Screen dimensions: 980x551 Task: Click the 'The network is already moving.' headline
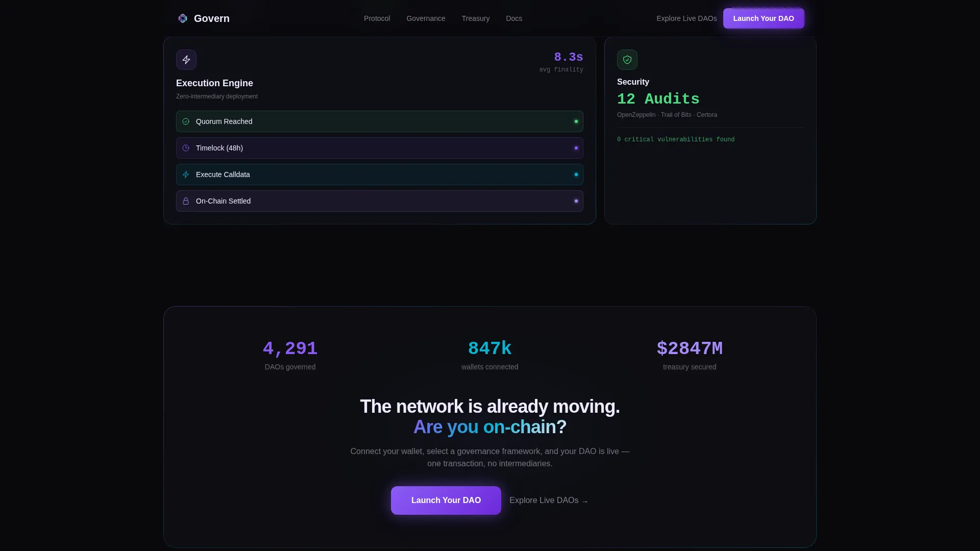click(x=490, y=407)
